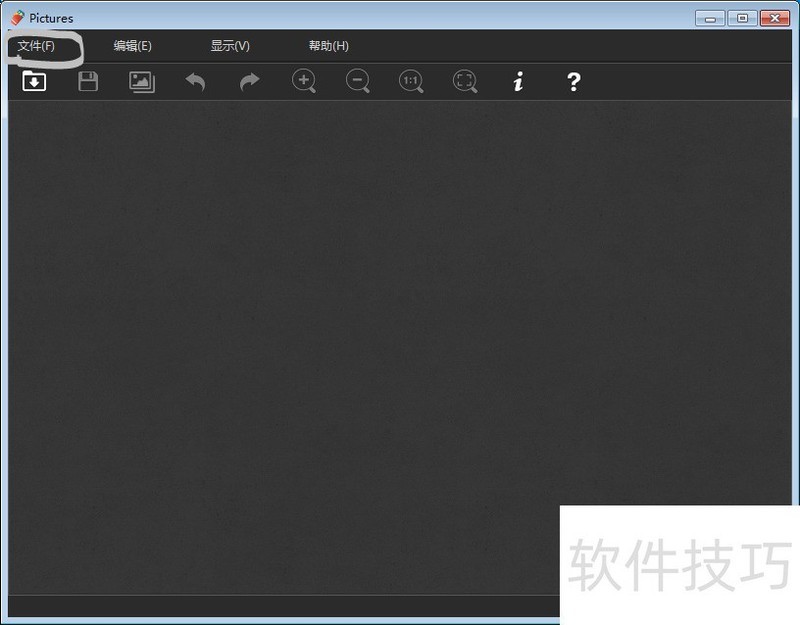Save the image with the floppy disk icon
This screenshot has width=800, height=625.
point(88,82)
